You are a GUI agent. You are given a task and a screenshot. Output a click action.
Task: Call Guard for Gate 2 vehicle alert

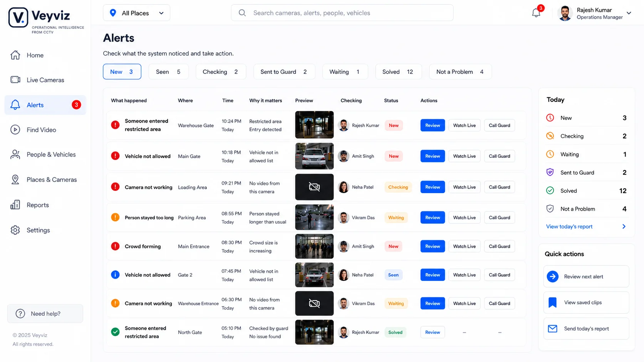(x=500, y=275)
